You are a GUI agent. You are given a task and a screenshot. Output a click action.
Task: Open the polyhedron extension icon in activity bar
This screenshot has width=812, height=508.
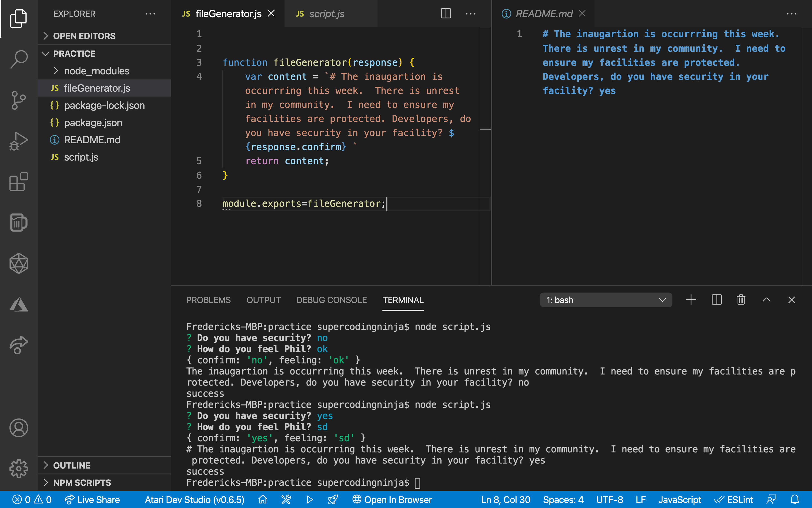pyautogui.click(x=18, y=263)
